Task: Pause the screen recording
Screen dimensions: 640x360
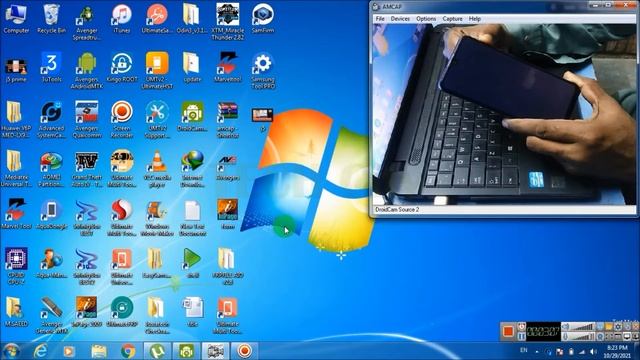Action: (x=522, y=336)
